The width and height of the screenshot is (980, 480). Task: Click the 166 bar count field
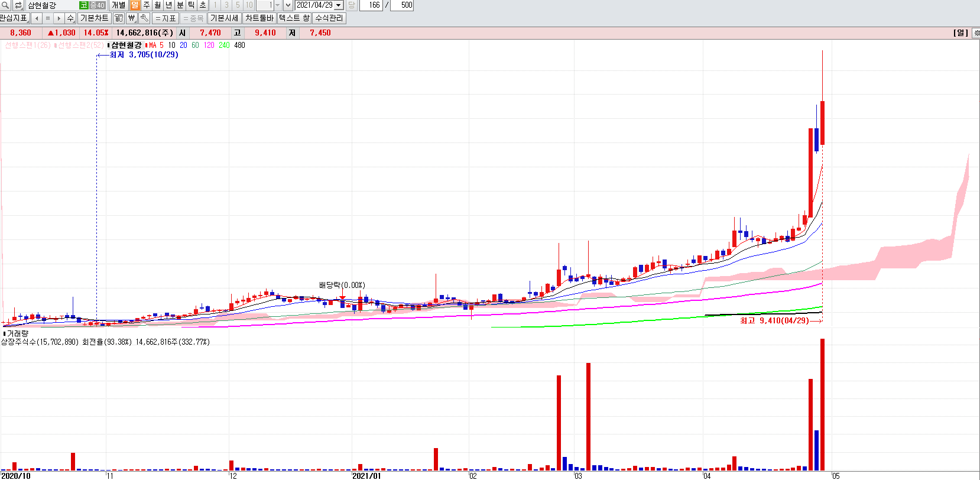[x=371, y=5]
